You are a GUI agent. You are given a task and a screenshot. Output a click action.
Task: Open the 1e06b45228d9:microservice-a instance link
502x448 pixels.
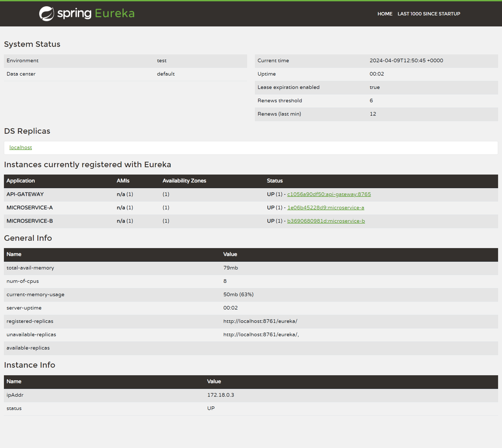tap(326, 208)
